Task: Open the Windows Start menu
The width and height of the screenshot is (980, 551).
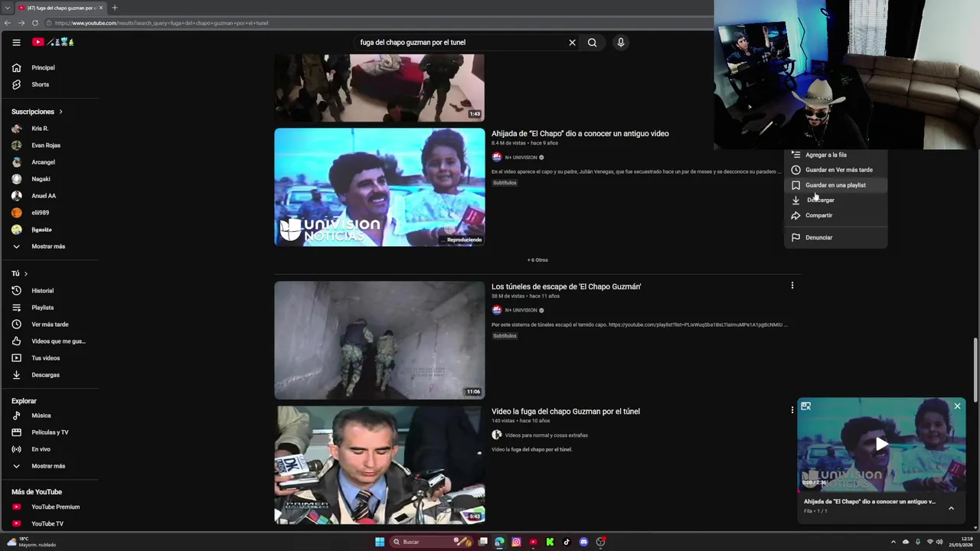Action: 380,542
